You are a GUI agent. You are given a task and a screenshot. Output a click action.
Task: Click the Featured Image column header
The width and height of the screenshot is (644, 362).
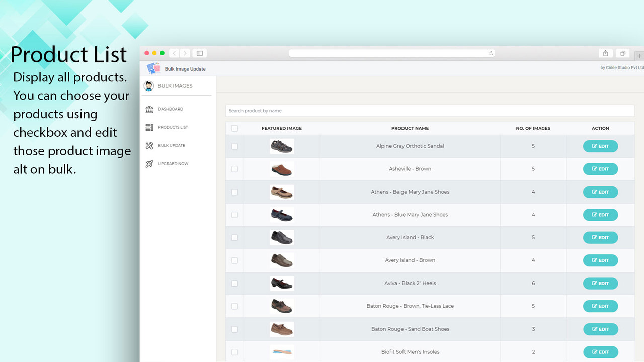[x=282, y=128]
